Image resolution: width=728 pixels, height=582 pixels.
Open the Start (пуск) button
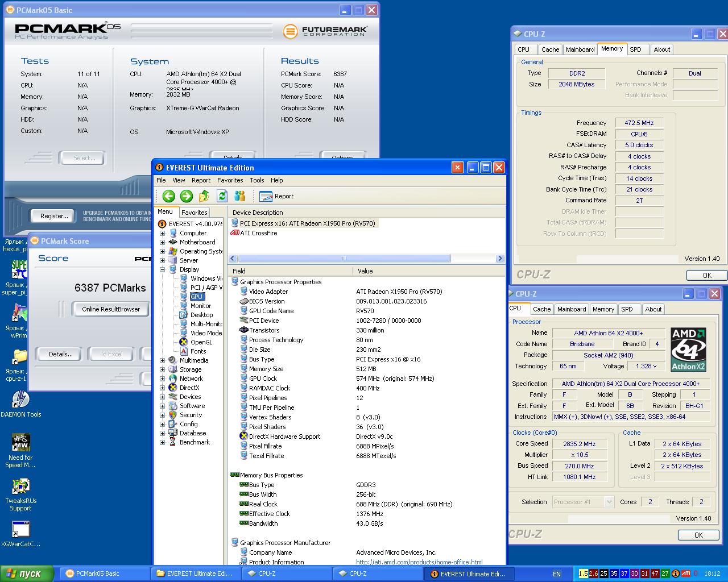pos(27,574)
